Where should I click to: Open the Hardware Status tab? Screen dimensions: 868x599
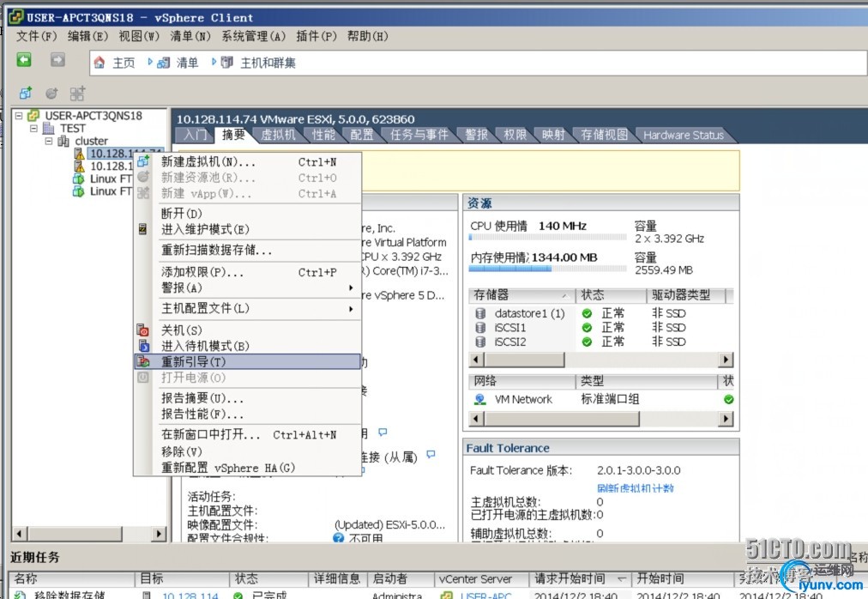[x=683, y=135]
